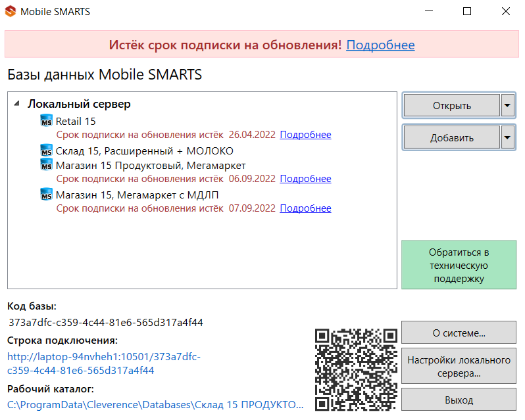Select Склад 15, Расширенный + МОЛОКО
Screen dimensions: 525x420
(144, 151)
